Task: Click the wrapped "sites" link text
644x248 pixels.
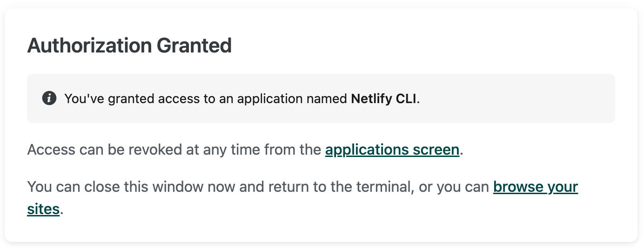Action: coord(43,209)
